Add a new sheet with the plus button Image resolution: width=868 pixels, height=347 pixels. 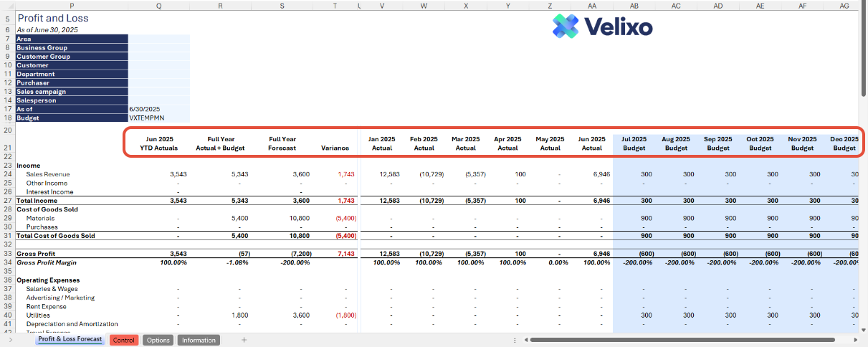point(244,340)
